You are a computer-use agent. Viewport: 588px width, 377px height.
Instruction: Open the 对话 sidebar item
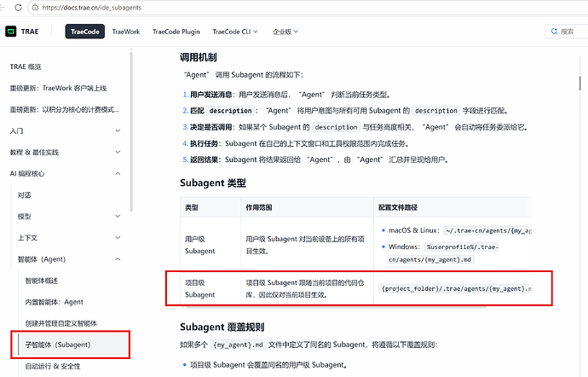(x=25, y=195)
